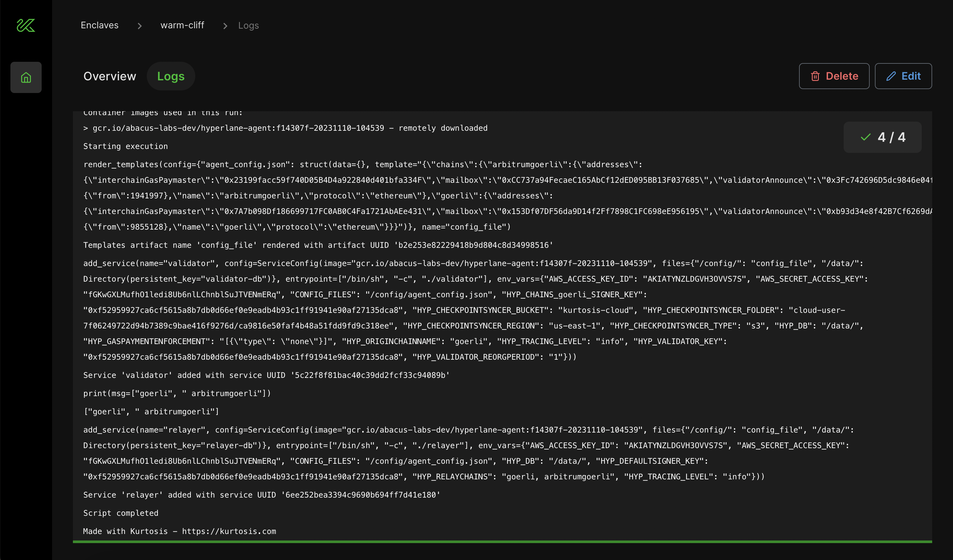Viewport: 953px width, 560px height.
Task: Click the HYP_GASPAYMENTENFORCEMENT log text
Action: pyautogui.click(x=147, y=341)
